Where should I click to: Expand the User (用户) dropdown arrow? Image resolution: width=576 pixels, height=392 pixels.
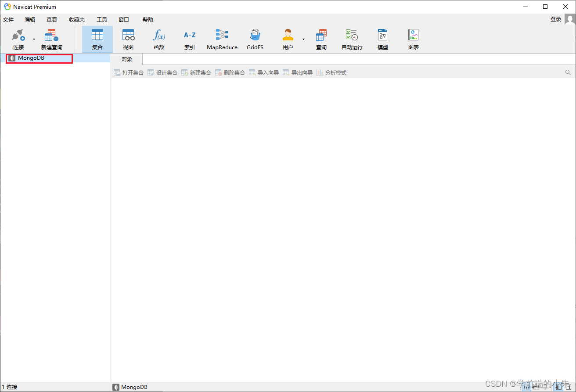pos(303,40)
